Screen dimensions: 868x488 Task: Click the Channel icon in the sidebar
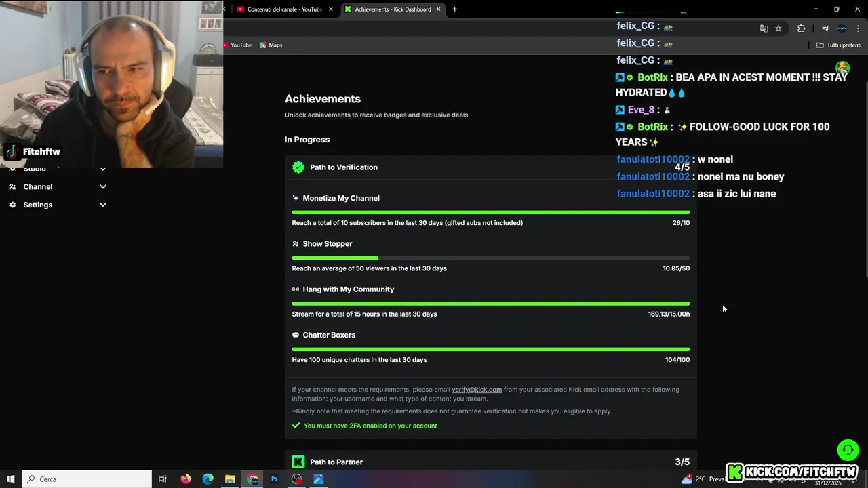tap(12, 186)
